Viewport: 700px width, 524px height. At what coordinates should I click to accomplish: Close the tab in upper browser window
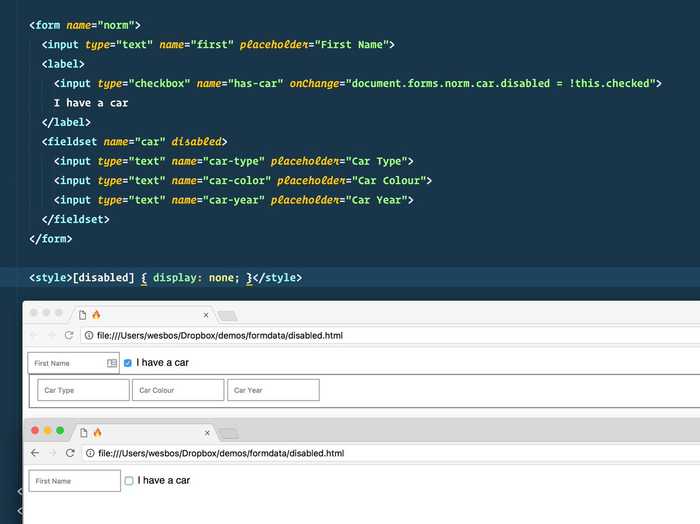click(x=206, y=315)
